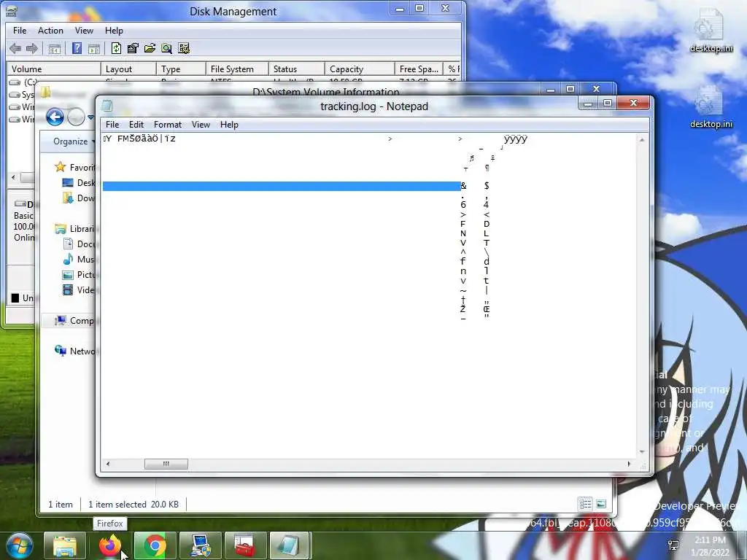The height and width of the screenshot is (560, 747).
Task: Click the blue Back button in Explorer window
Action: coord(55,117)
